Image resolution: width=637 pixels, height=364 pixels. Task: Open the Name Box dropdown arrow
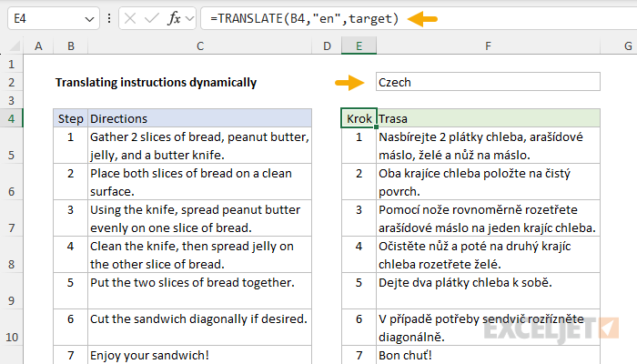click(89, 19)
